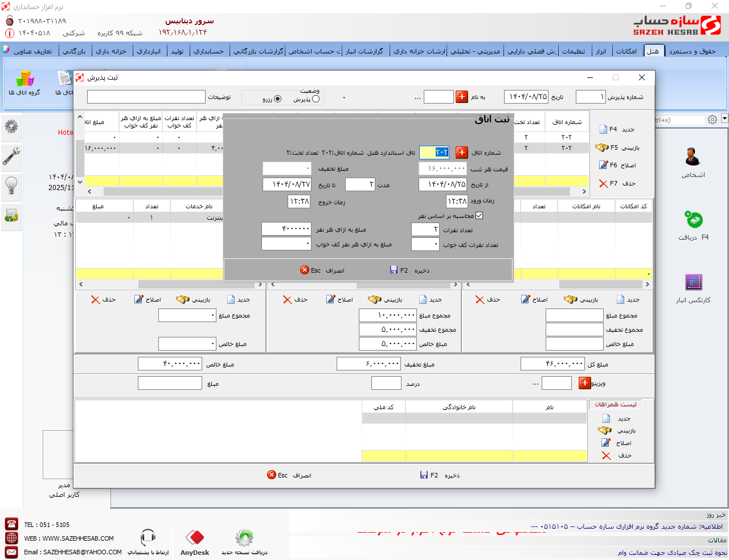Click red plus button beside شماره اتاق
This screenshot has height=560, width=729.
coord(462,153)
